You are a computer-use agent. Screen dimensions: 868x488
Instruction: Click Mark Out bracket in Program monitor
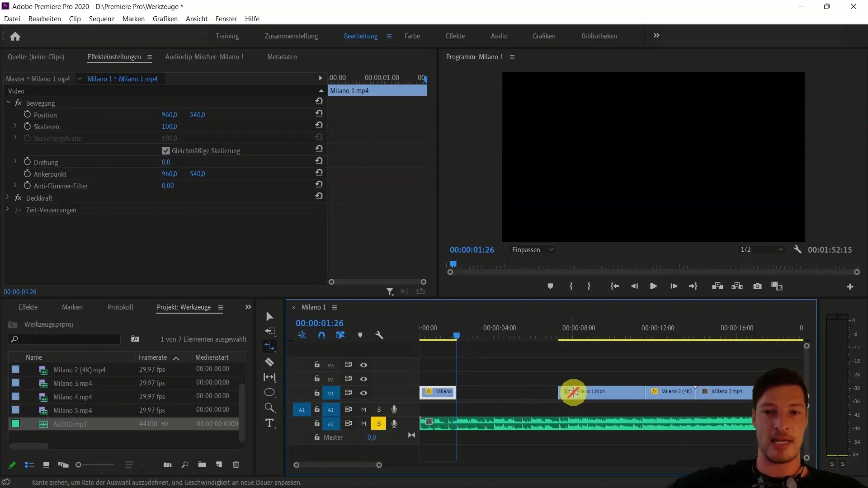coord(589,286)
